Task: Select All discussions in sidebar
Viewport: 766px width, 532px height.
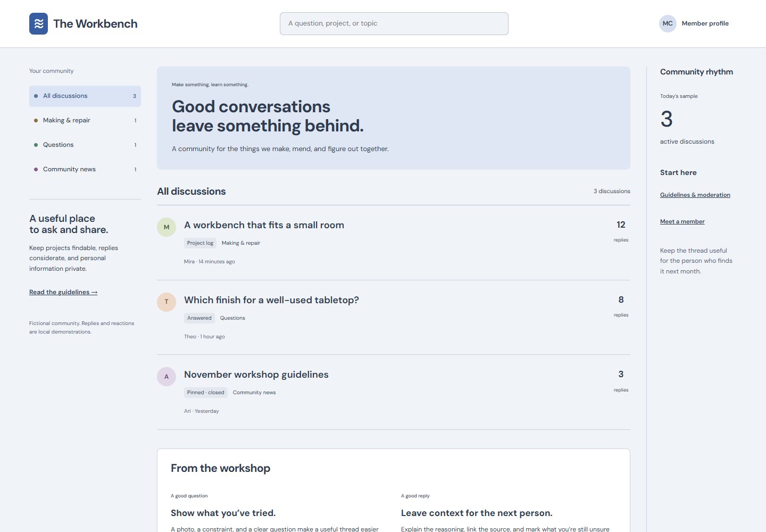Action: pyautogui.click(x=85, y=96)
